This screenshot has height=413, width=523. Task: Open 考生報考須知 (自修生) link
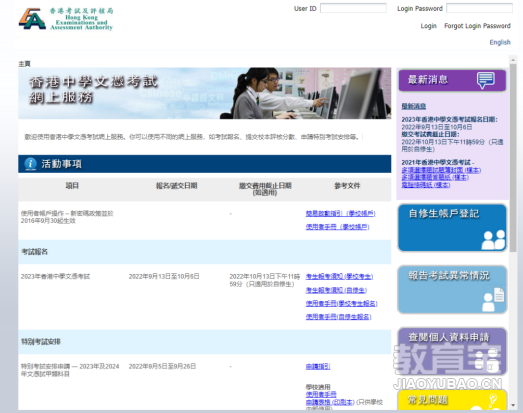point(336,290)
